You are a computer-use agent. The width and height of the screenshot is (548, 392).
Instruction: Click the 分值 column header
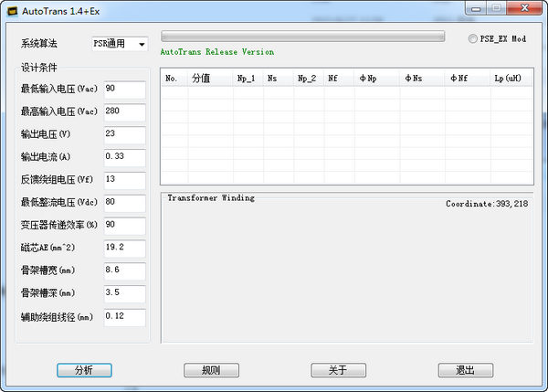point(210,78)
